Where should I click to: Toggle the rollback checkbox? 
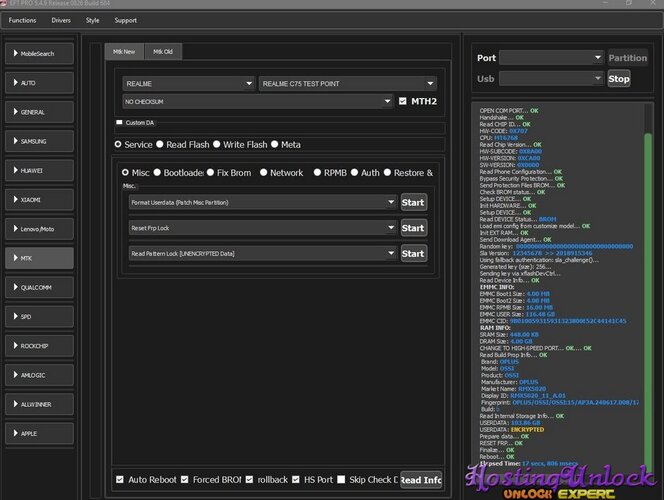(x=249, y=479)
